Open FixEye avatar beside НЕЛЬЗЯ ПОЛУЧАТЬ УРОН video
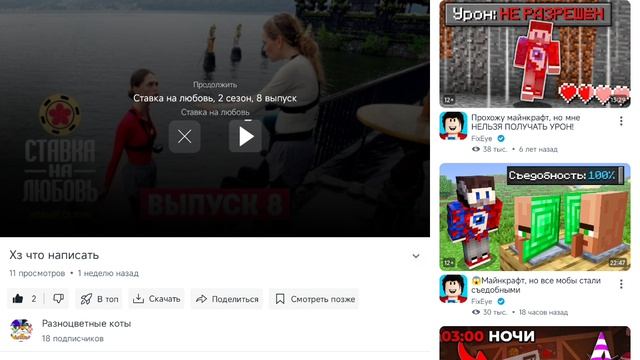 click(x=453, y=126)
